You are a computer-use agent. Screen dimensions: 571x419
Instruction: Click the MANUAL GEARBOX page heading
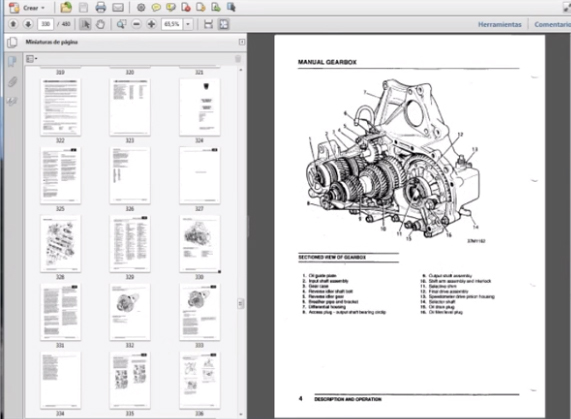[x=327, y=62]
